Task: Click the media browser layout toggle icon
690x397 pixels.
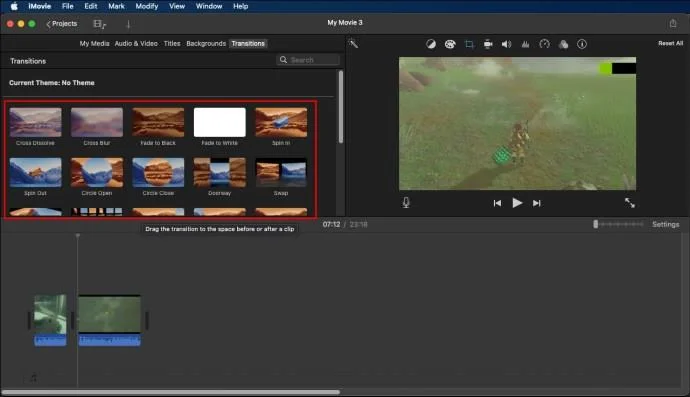Action: point(99,24)
